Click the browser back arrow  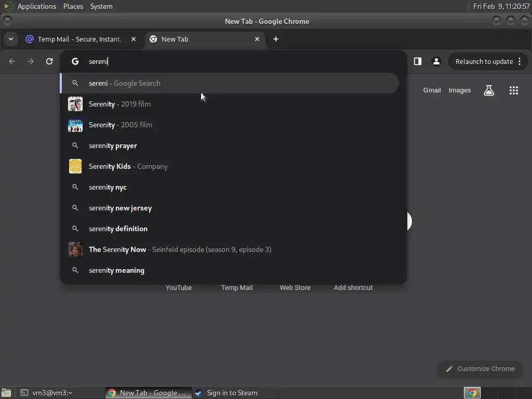(x=12, y=61)
